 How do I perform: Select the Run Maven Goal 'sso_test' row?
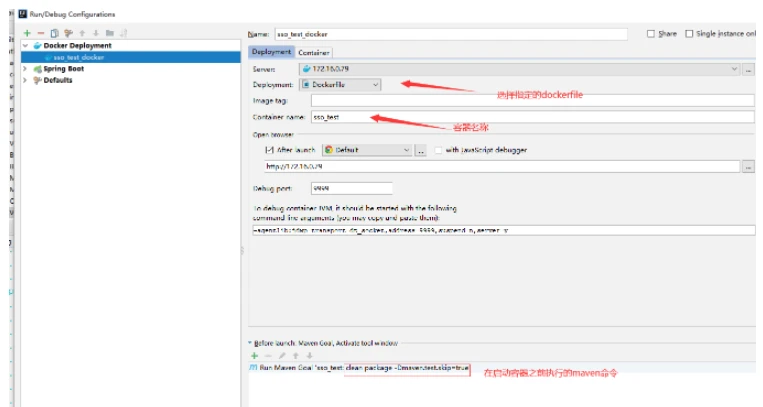coord(502,368)
